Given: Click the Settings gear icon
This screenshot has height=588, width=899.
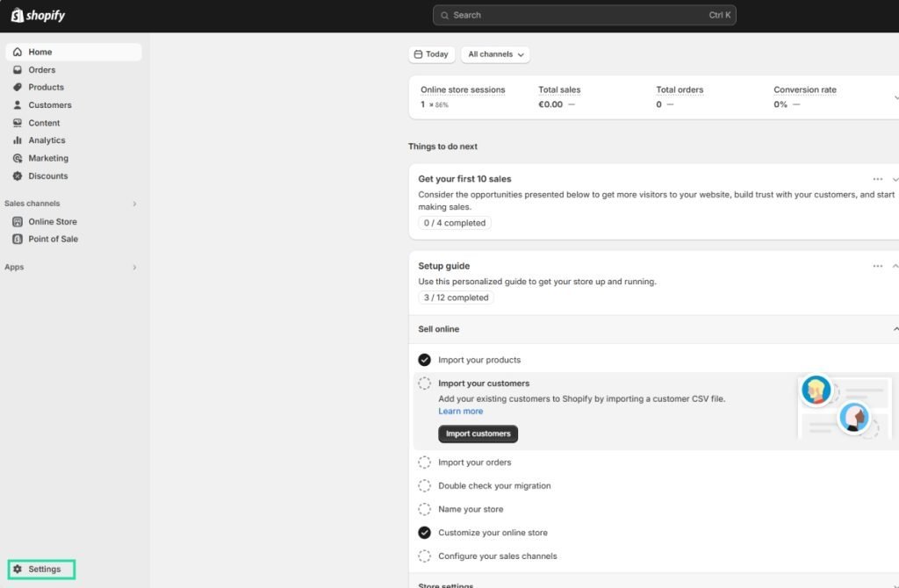Looking at the screenshot, I should tap(18, 569).
